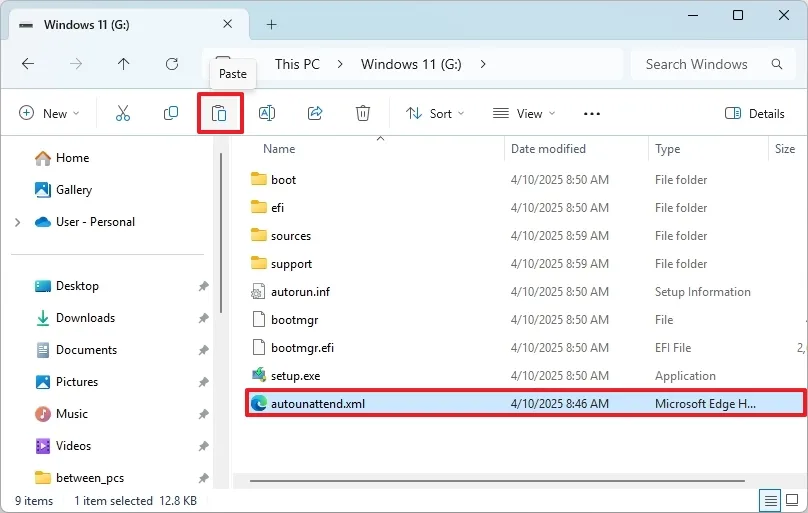The width and height of the screenshot is (808, 513).
Task: Switch to large thumbnails view in status bar
Action: pos(794,500)
